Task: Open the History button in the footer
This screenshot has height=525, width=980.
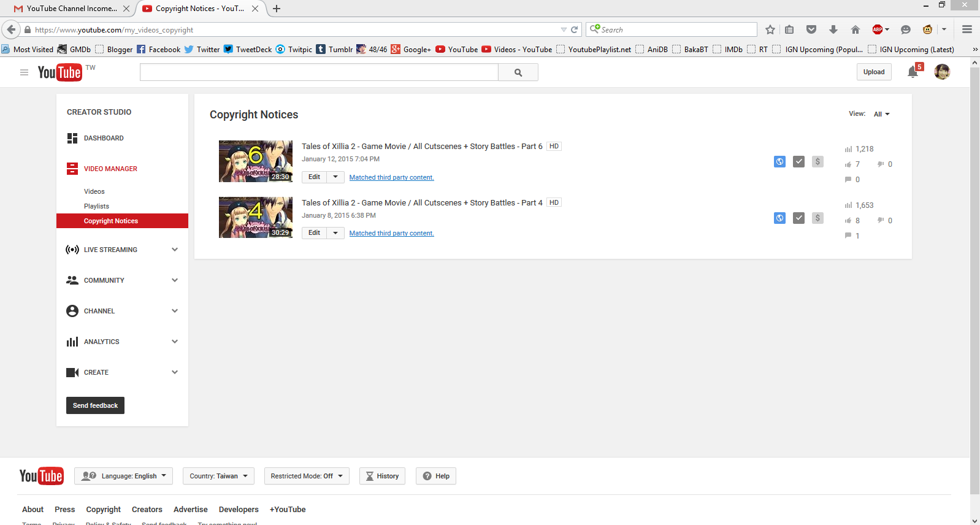Action: click(382, 476)
